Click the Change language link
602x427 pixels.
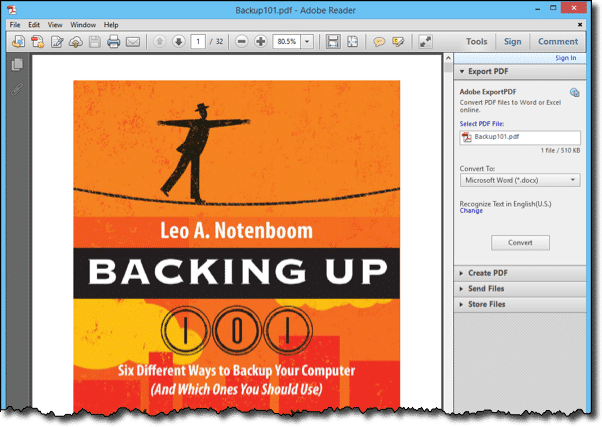pyautogui.click(x=471, y=211)
